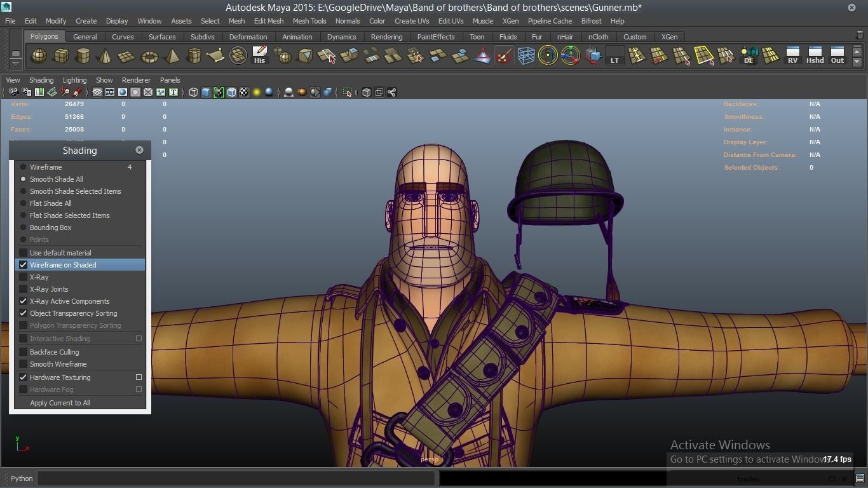Enable Wireframe display icon in panel toolbar
The height and width of the screenshot is (488, 868).
click(x=193, y=92)
